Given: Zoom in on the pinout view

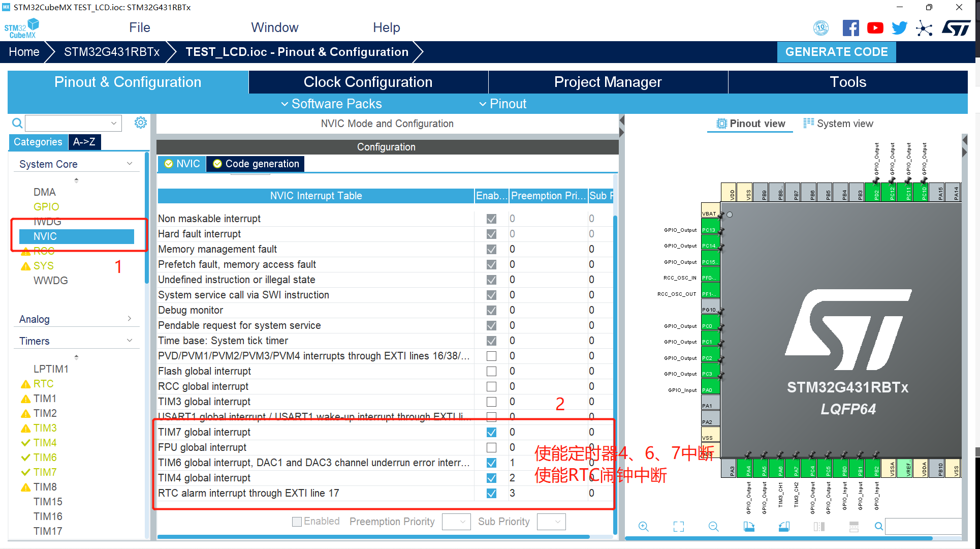Looking at the screenshot, I should 643,527.
